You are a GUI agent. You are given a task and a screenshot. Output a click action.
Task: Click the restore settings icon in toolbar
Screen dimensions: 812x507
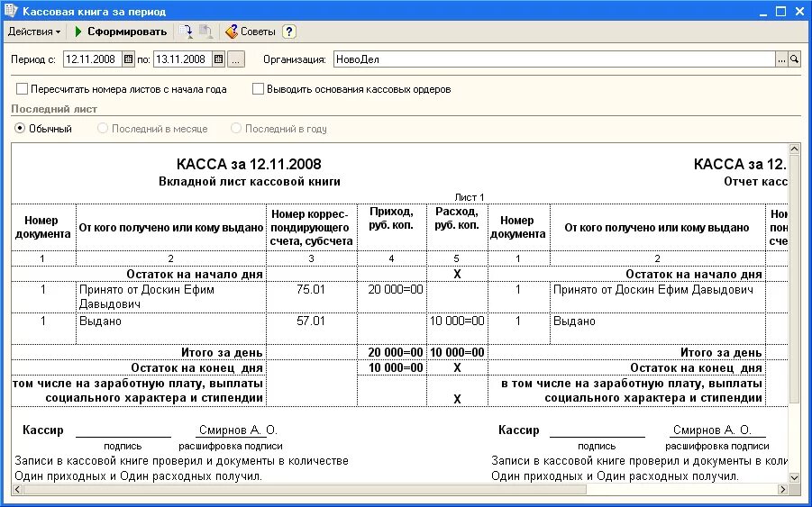186,32
